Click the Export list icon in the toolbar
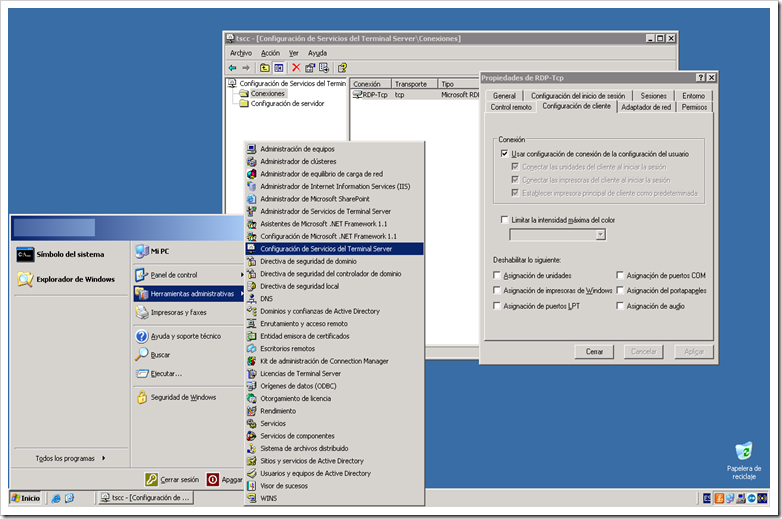The image size is (782, 519). (x=324, y=68)
